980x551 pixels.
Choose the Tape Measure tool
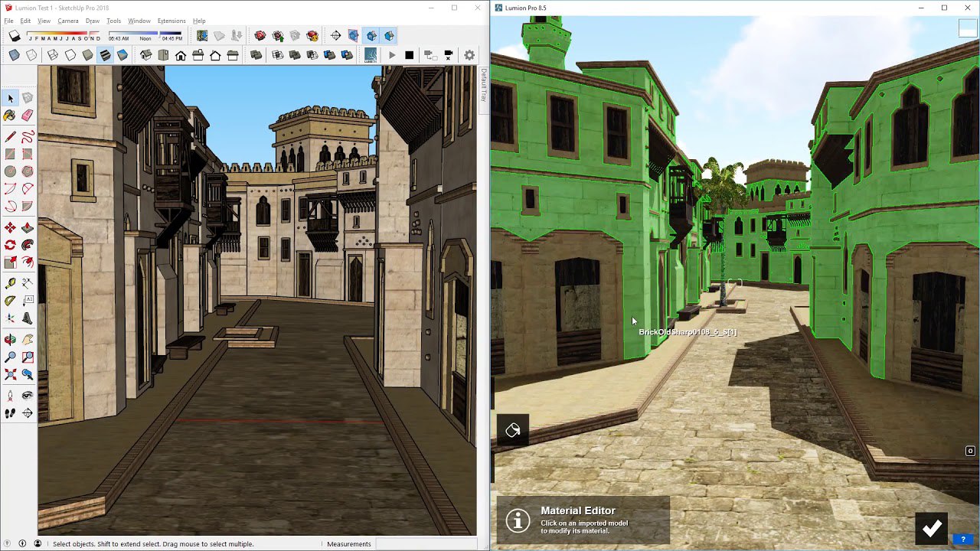pos(10,283)
